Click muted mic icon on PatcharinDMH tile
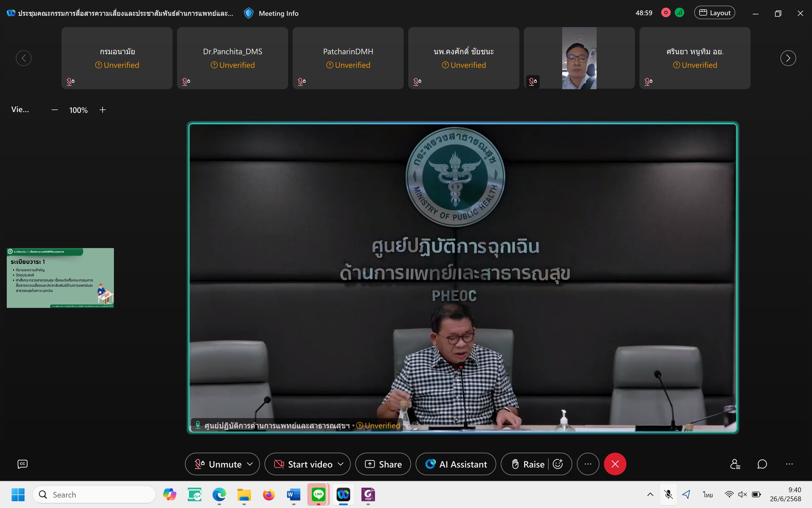This screenshot has width=812, height=508. (302, 81)
